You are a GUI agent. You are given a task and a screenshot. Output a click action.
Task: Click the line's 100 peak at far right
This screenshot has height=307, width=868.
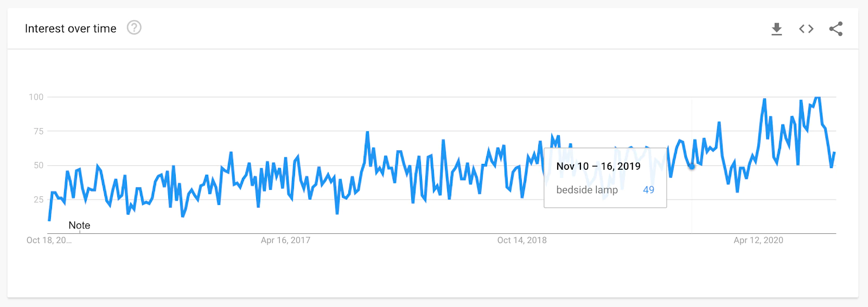(817, 98)
